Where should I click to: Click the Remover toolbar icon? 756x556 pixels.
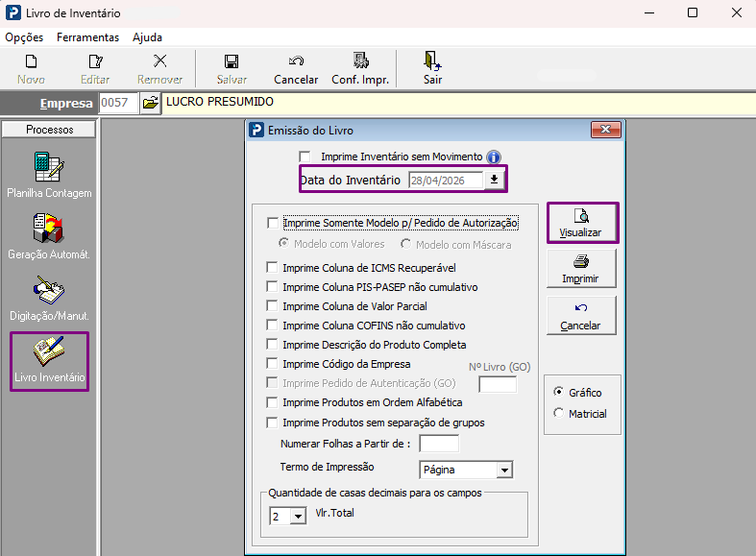(x=159, y=61)
